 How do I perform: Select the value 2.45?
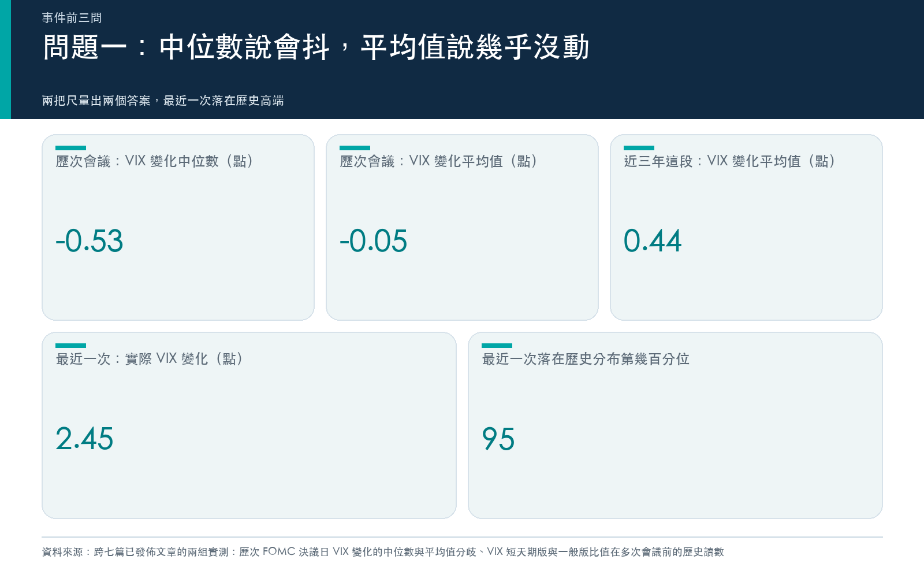[84, 439]
